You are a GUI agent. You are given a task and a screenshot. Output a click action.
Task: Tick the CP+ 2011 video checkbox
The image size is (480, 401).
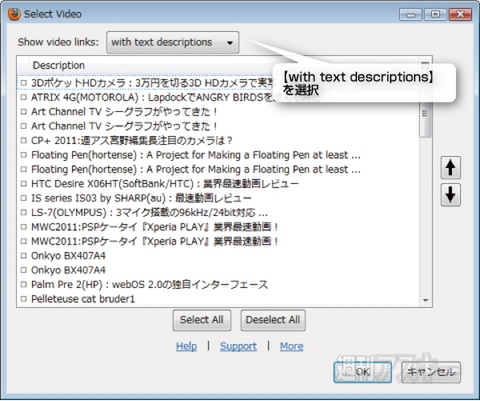(23, 140)
